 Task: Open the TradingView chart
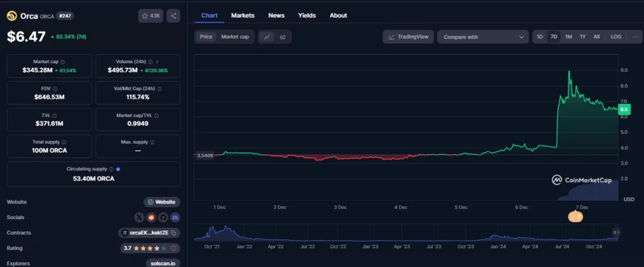(x=408, y=37)
